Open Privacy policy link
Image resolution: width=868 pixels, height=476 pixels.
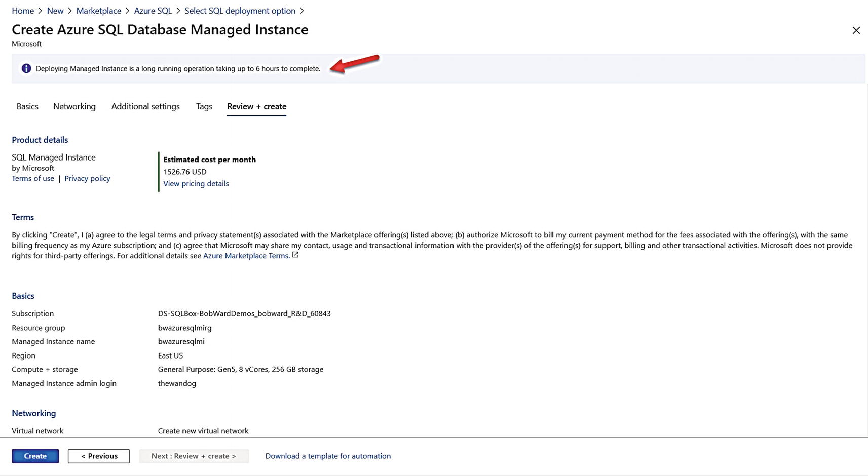(x=87, y=178)
